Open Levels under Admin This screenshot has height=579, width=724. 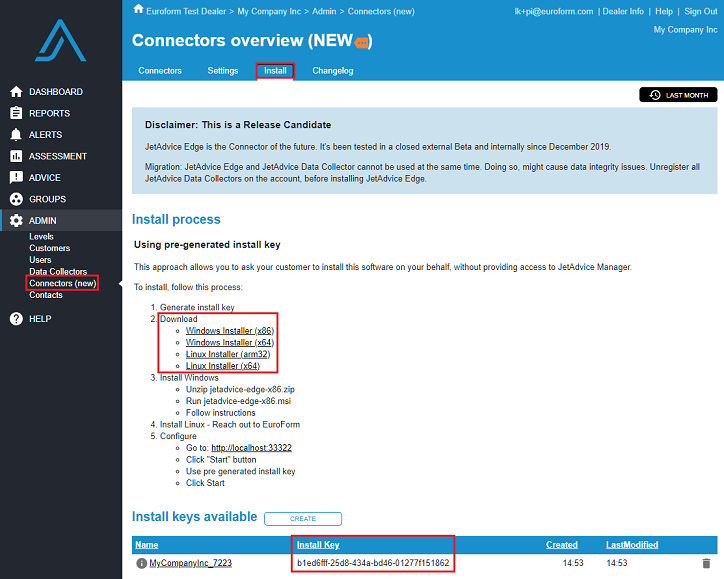[42, 236]
